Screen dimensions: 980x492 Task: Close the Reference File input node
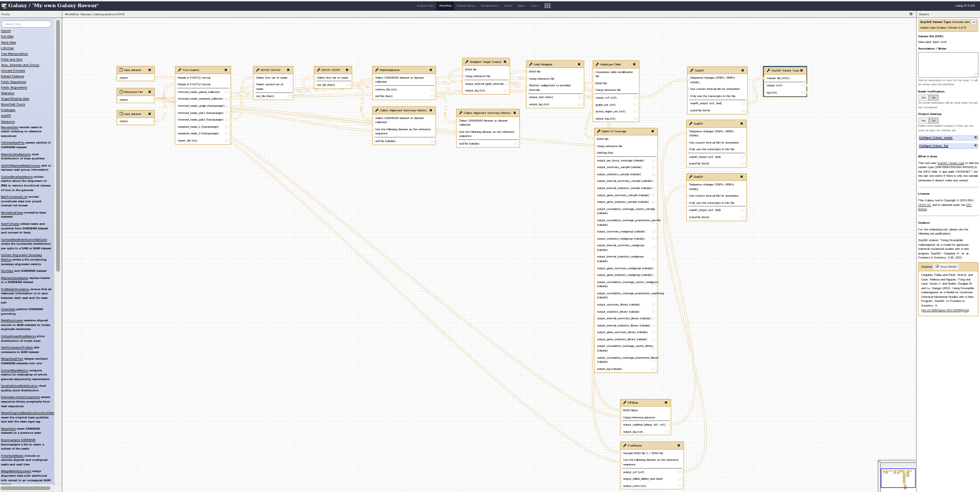(149, 92)
